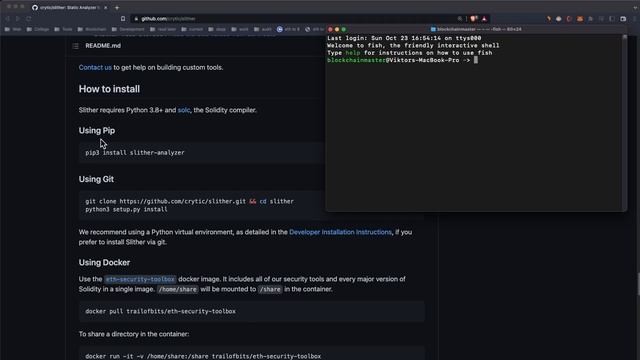This screenshot has width=640, height=360.
Task: Click 'To share a directory in the container' text
Action: click(134, 334)
